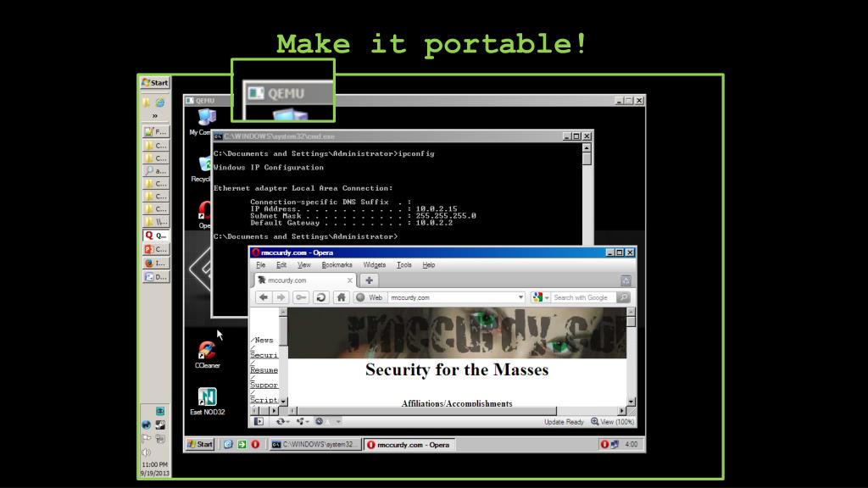Open Opera's Edit menu
Viewport: 868px width, 488px height.
(x=281, y=265)
